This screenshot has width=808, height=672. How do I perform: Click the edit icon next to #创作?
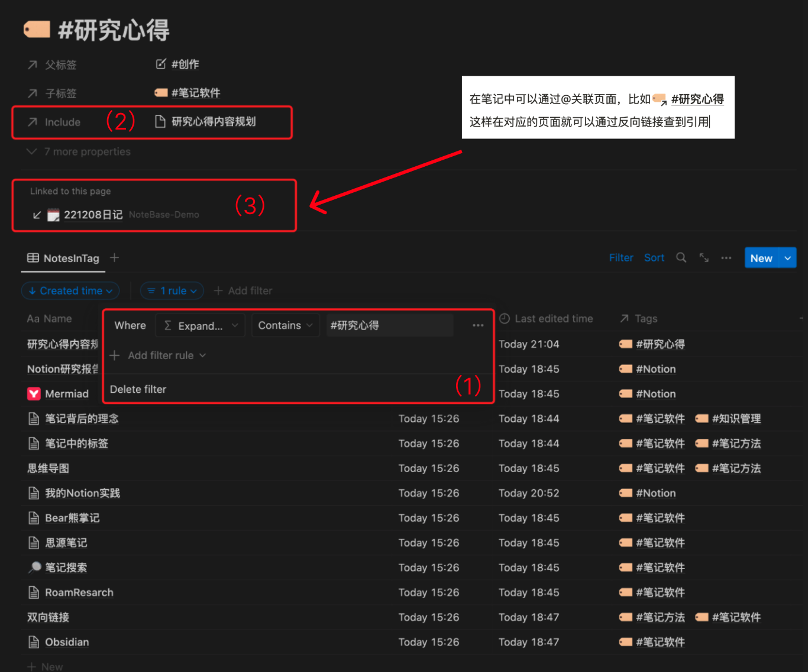tap(161, 64)
